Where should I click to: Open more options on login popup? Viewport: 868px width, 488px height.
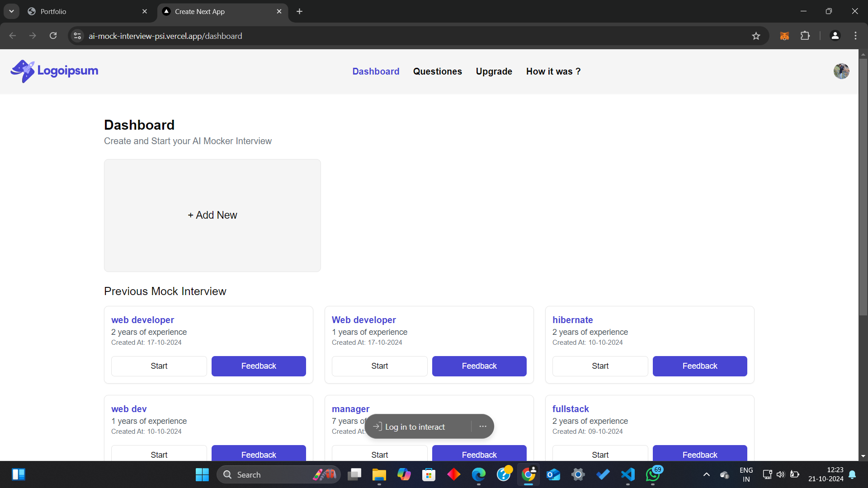pyautogui.click(x=483, y=427)
